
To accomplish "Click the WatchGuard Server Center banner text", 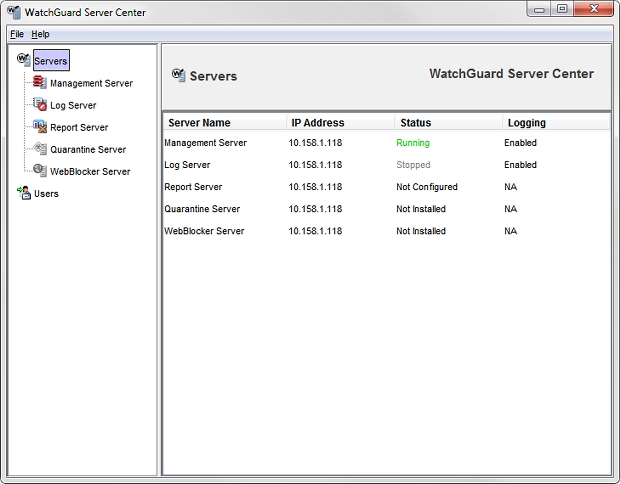I will click(512, 74).
